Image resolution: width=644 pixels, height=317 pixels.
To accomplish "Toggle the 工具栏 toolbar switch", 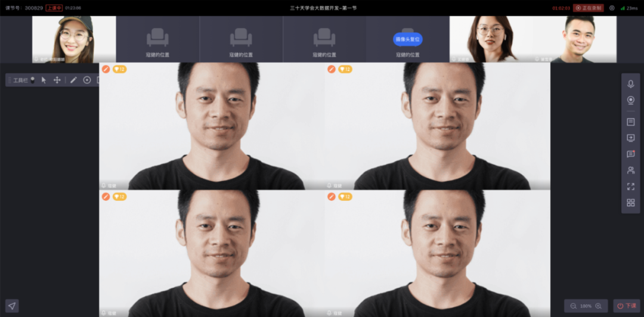I will click(x=32, y=79).
